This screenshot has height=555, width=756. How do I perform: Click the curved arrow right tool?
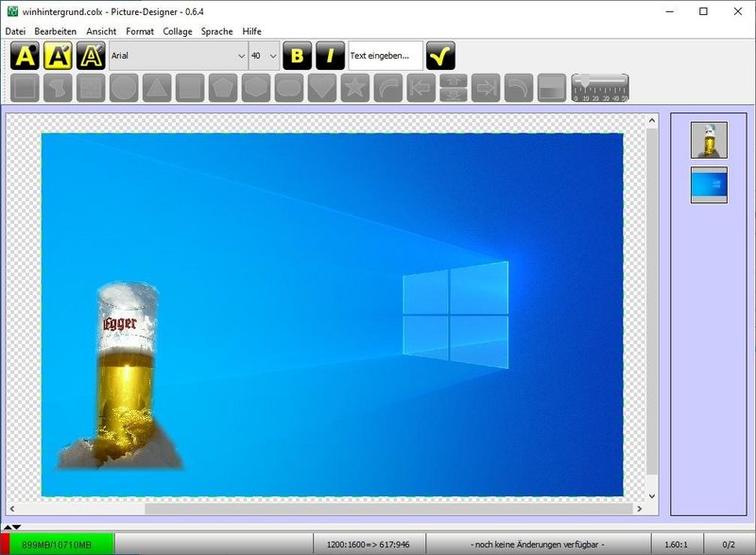388,88
